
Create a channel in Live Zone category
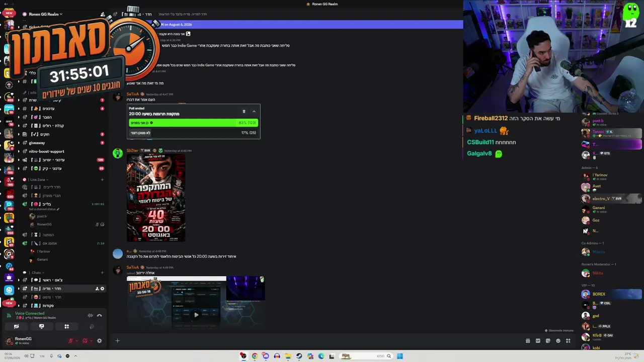pyautogui.click(x=102, y=179)
